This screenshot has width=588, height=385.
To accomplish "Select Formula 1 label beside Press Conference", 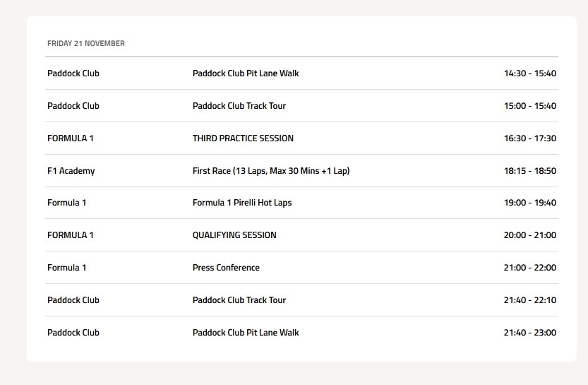I will [66, 268].
